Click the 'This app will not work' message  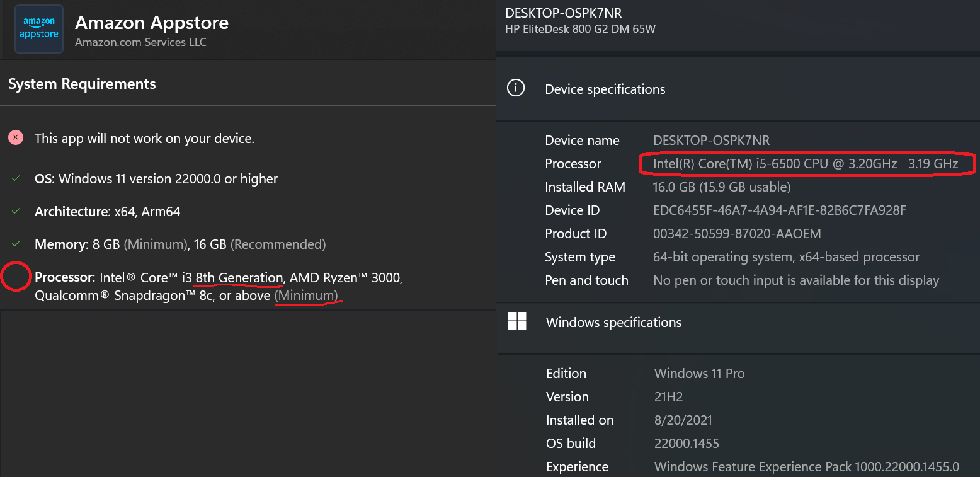pyautogui.click(x=144, y=138)
